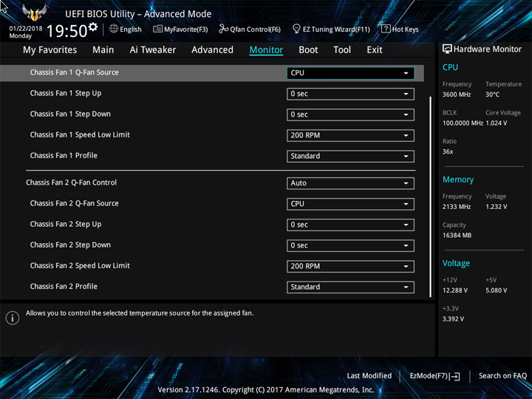Click the 3.392 V reading
Image resolution: width=532 pixels, height=399 pixels.
[x=453, y=319]
